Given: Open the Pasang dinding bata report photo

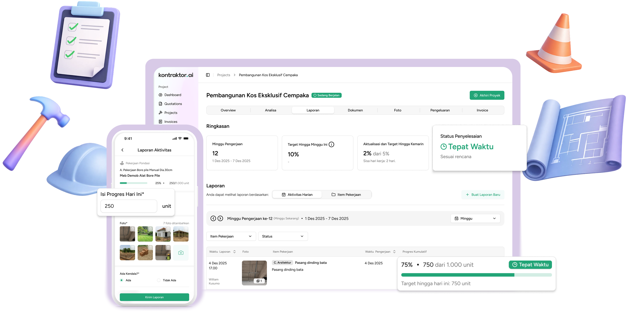Looking at the screenshot, I should [254, 273].
